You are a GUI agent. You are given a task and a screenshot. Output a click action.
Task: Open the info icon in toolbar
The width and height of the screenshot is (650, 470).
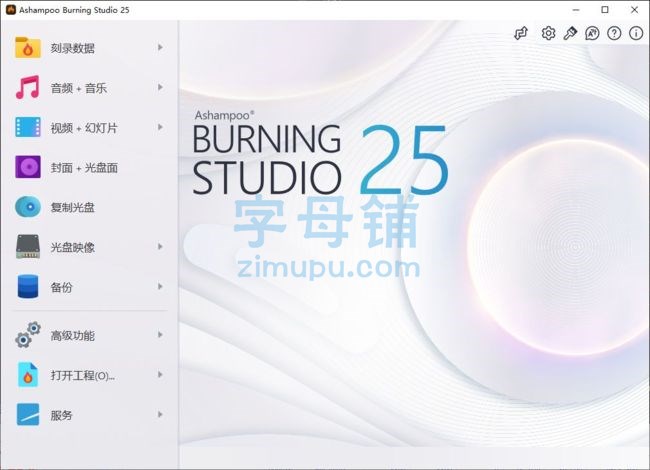point(636,33)
